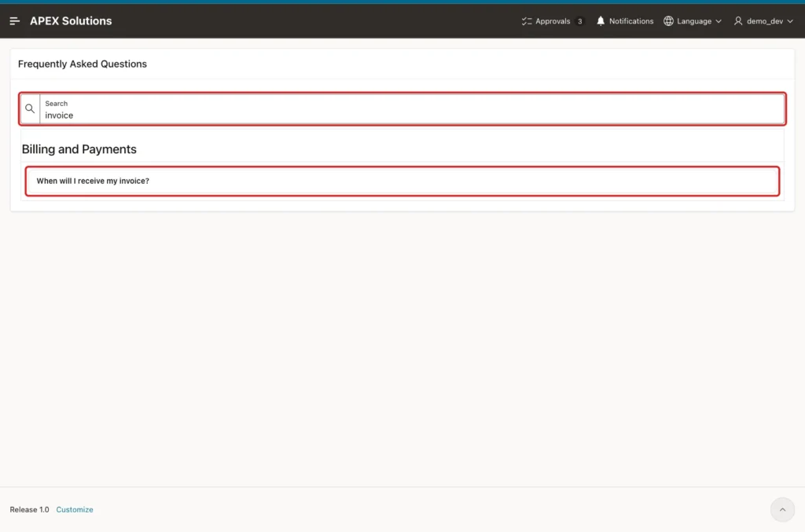The image size is (805, 532).
Task: Open the Customize link in the footer
Action: pos(75,509)
